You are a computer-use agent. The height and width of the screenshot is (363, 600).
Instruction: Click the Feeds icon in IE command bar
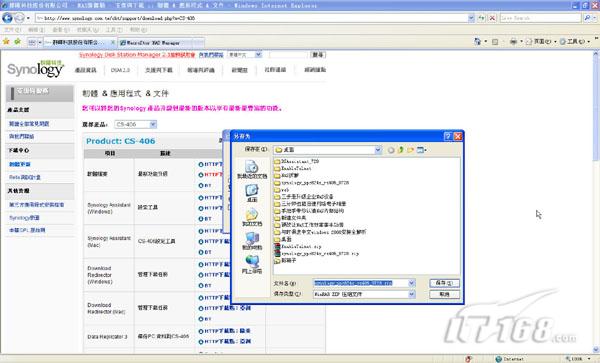[495, 42]
